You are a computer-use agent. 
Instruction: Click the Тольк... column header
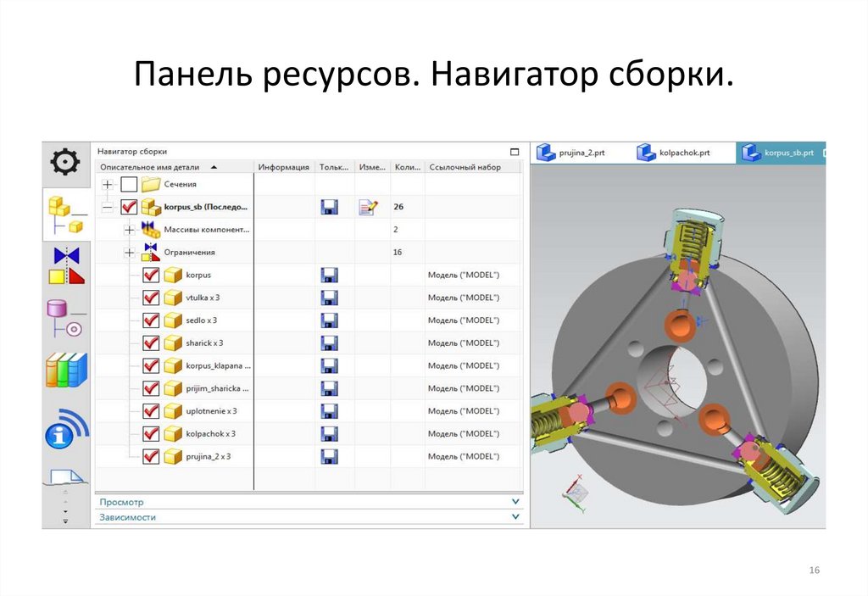coord(334,167)
